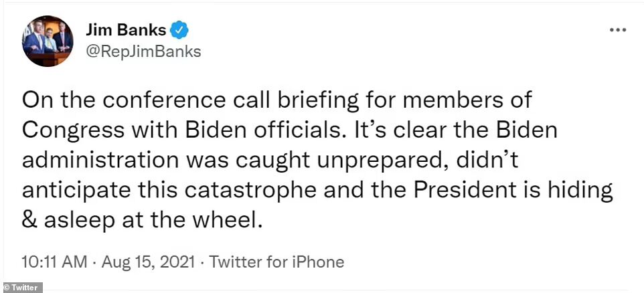
Task: Click the ampersand starting the last line
Action: tap(29, 221)
